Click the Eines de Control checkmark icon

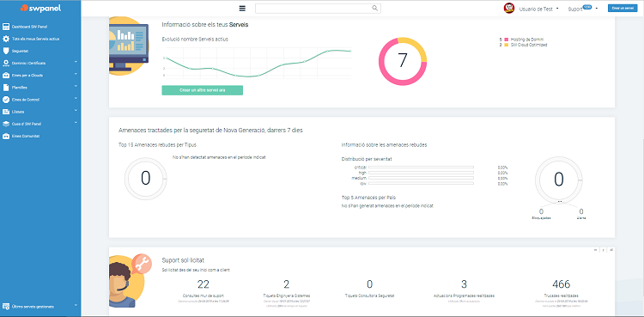(x=6, y=100)
